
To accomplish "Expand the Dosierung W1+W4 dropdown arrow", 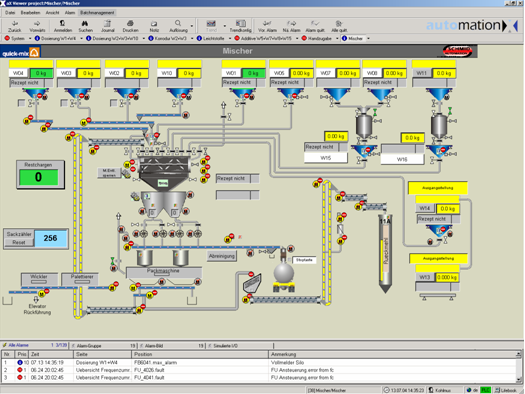I will click(81, 38).
